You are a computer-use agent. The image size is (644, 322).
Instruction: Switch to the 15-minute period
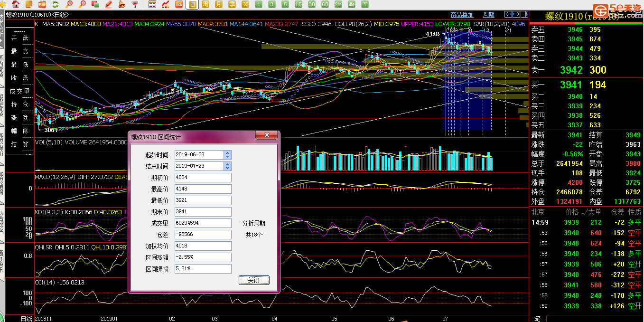298,4
